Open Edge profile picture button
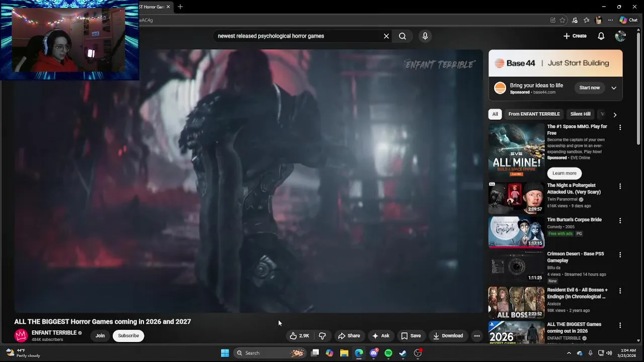Image resolution: width=644 pixels, height=362 pixels. click(598, 20)
